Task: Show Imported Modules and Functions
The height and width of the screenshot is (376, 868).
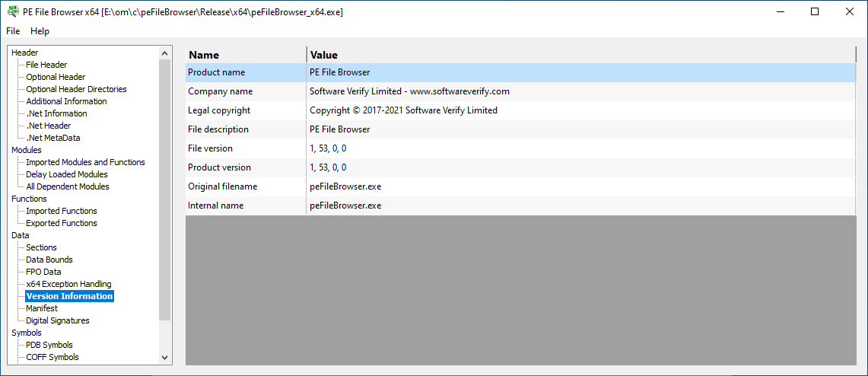Action: pos(85,162)
